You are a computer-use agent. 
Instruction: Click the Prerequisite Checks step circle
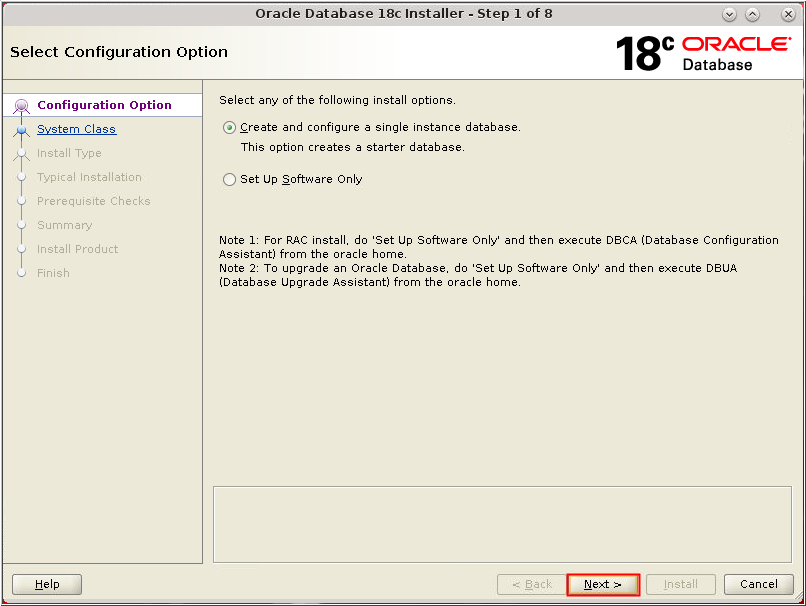[22, 201]
